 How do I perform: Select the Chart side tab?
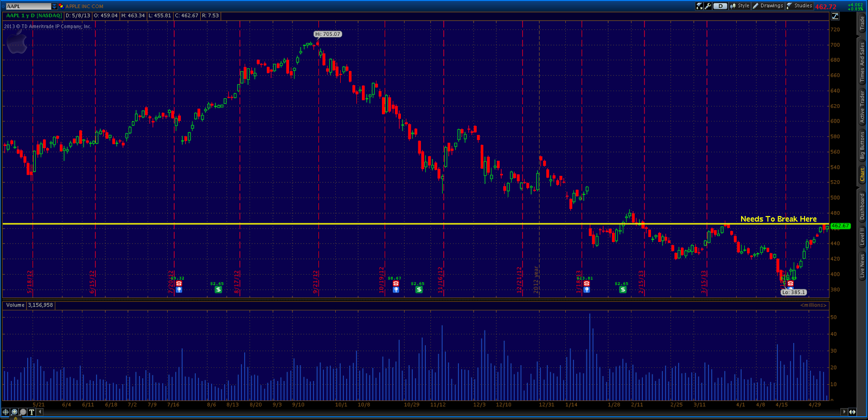click(x=862, y=174)
